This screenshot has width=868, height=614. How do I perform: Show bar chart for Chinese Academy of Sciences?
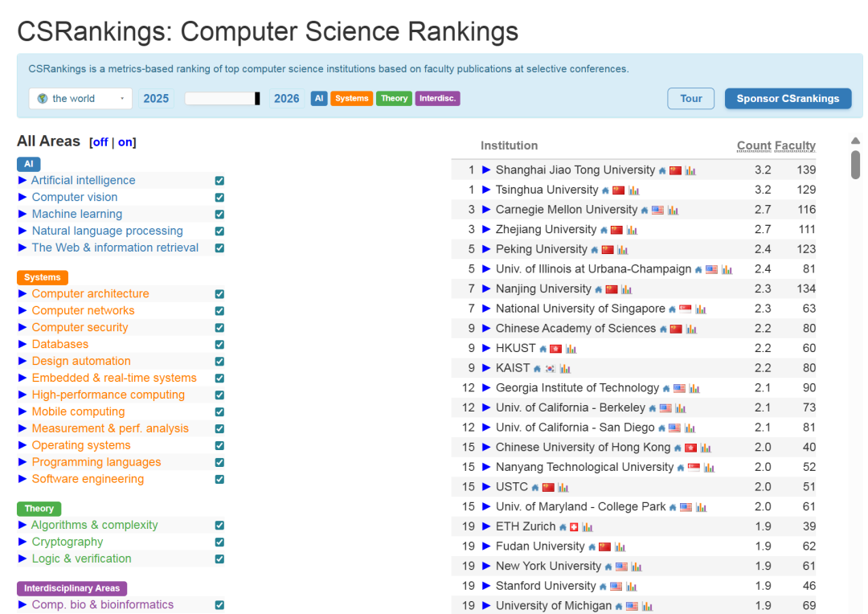pos(691,330)
